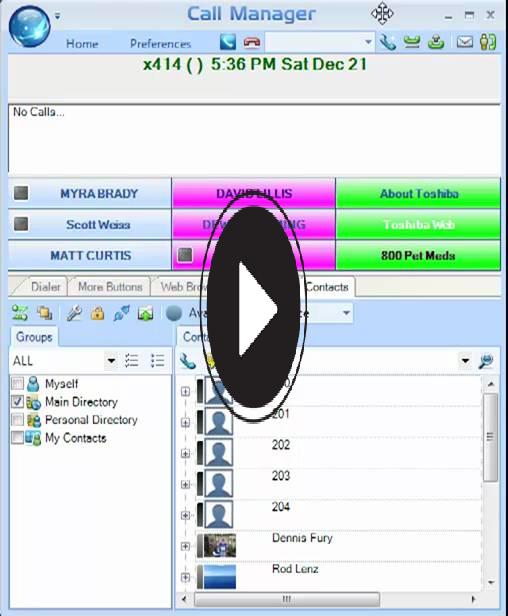Image resolution: width=508 pixels, height=616 pixels.
Task: Expand the Dennis Fury contact row
Action: point(185,546)
